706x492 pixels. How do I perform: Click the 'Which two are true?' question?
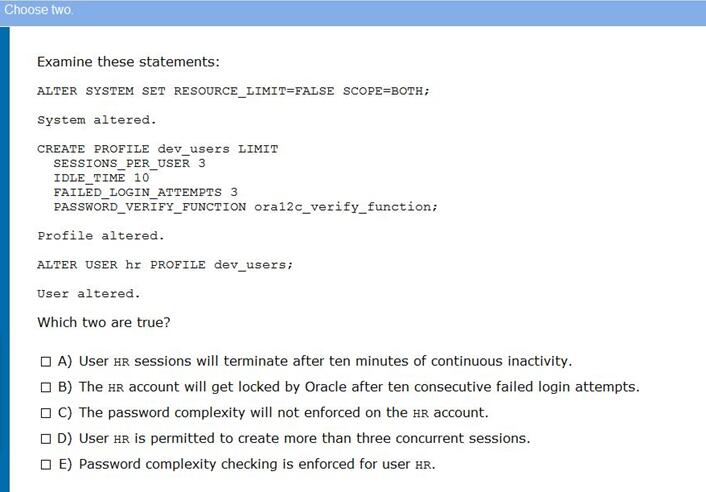point(104,322)
